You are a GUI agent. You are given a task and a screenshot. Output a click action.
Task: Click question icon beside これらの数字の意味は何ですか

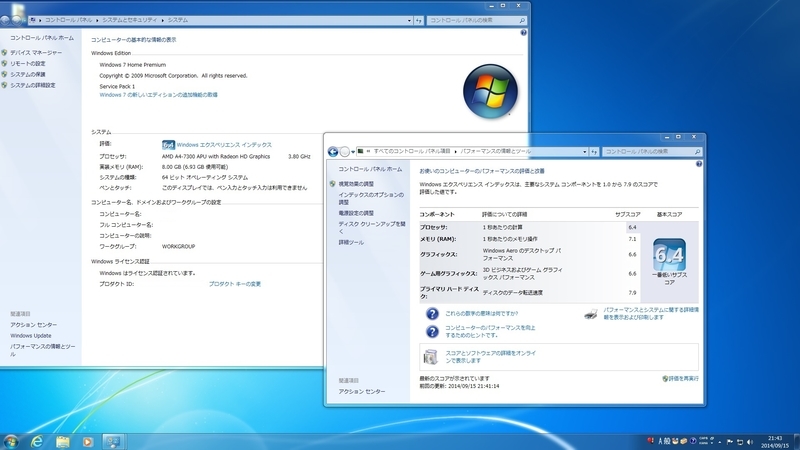432,314
